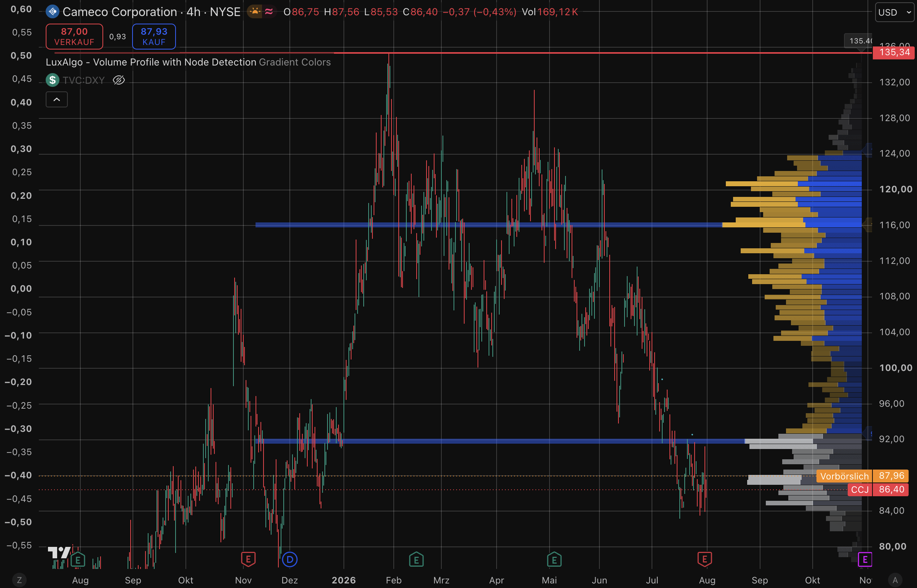Click the Mrz label on time axis

tap(441, 580)
